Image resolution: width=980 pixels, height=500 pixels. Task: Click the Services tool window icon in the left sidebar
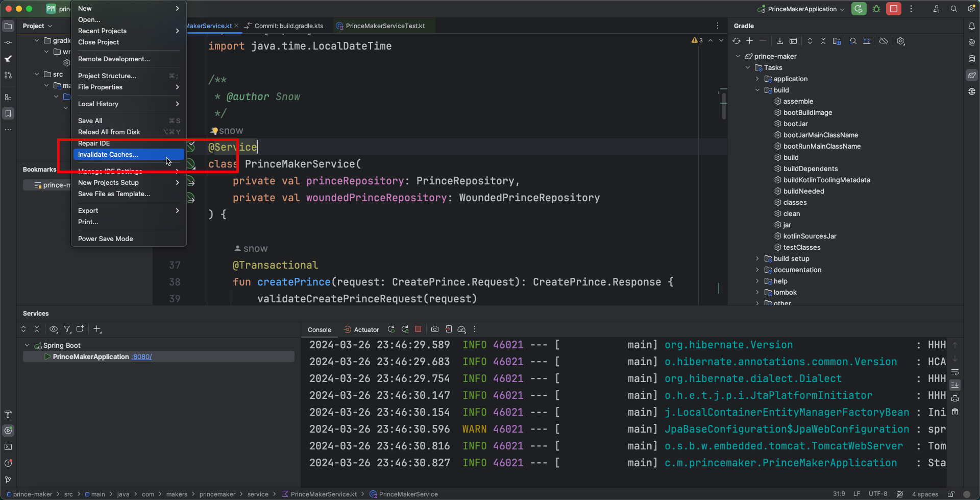click(x=8, y=431)
